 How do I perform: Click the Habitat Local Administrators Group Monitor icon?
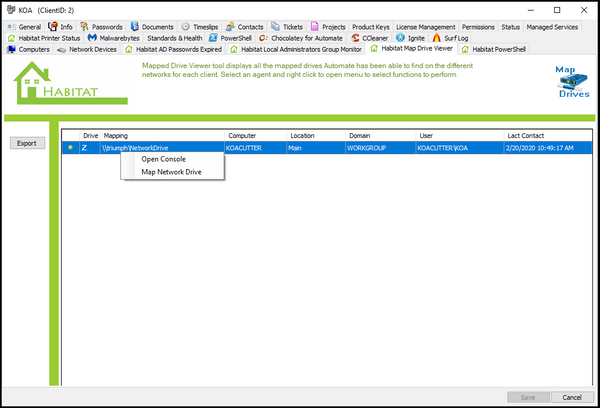(233, 49)
